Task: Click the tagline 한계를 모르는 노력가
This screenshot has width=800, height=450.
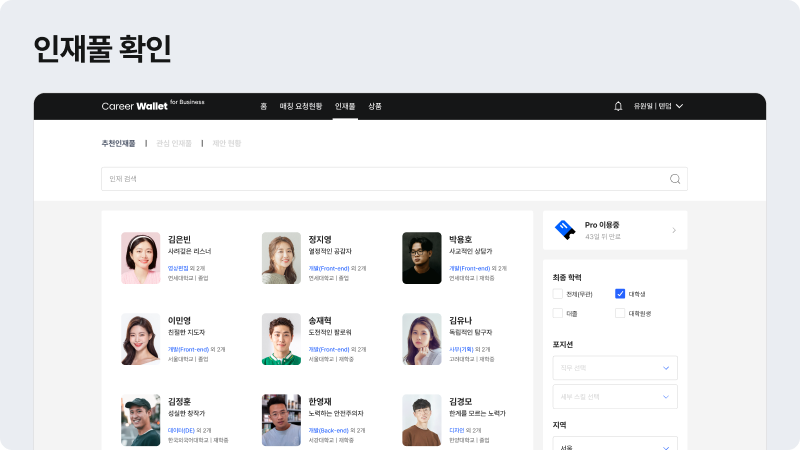Action: 477,414
